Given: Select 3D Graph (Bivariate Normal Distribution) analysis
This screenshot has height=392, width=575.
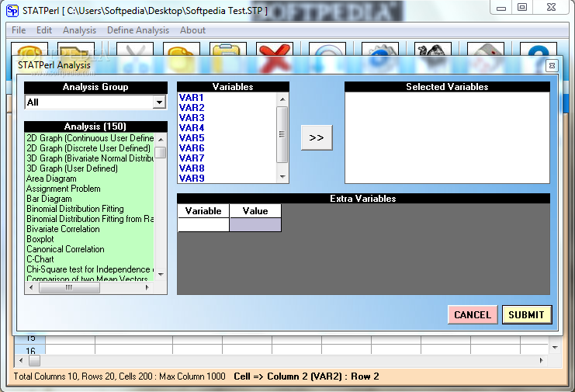Looking at the screenshot, I should 90,158.
